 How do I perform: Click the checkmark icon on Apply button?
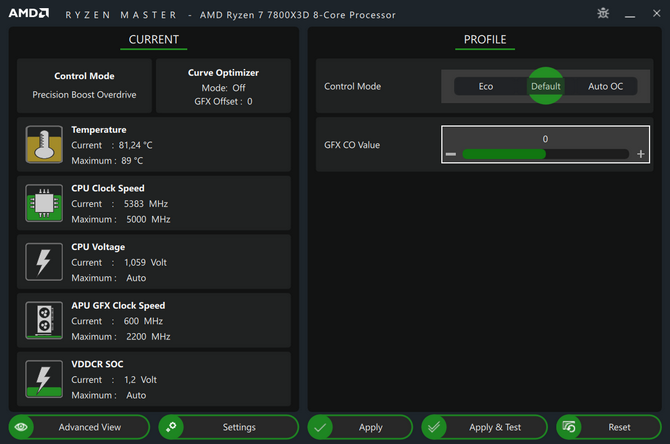(320, 427)
